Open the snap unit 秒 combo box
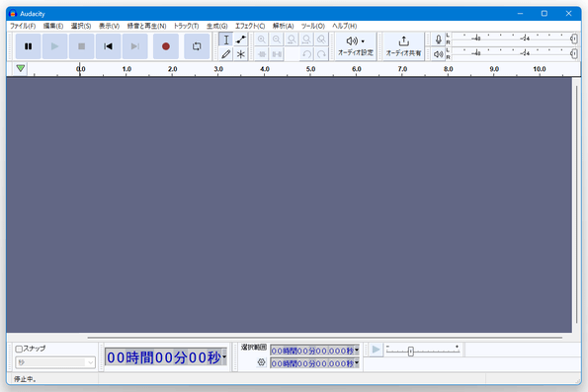This screenshot has height=392, width=588. pos(55,362)
